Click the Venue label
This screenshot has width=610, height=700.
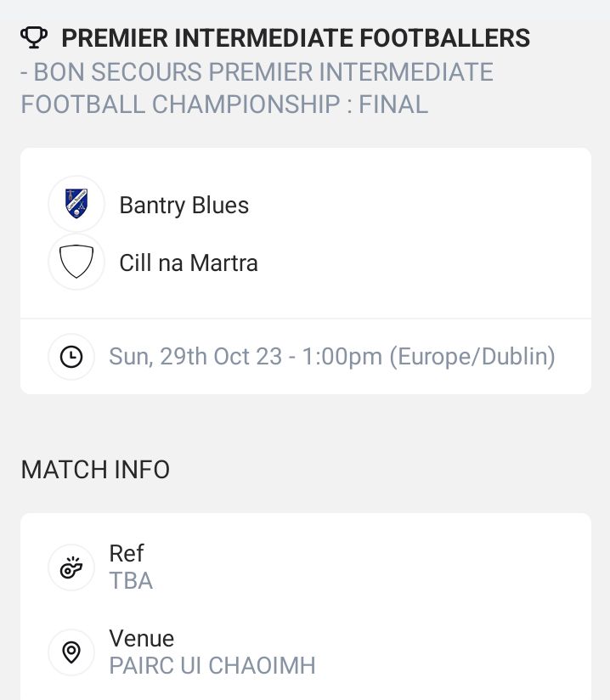click(x=141, y=639)
